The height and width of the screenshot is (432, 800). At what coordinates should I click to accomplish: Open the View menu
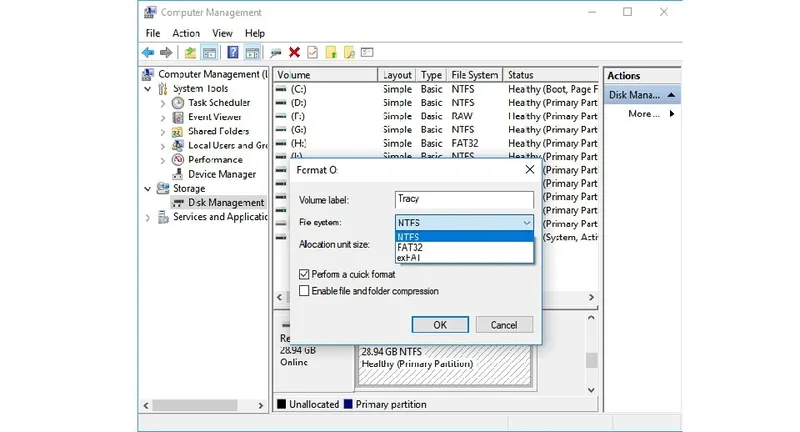coord(222,33)
